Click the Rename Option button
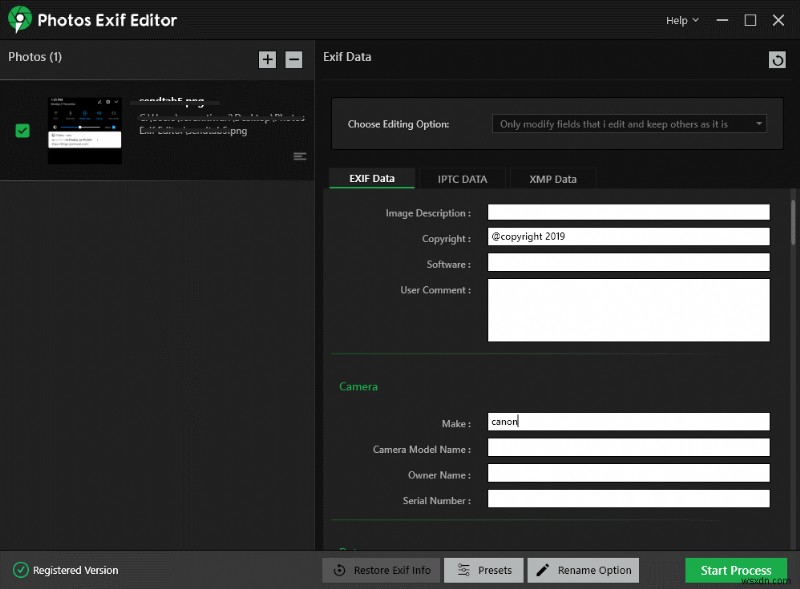 (x=583, y=570)
